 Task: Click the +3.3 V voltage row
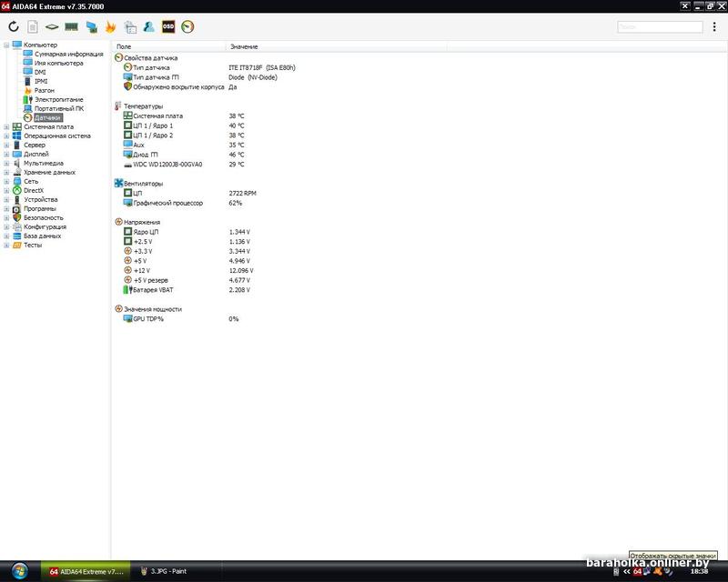(x=187, y=252)
